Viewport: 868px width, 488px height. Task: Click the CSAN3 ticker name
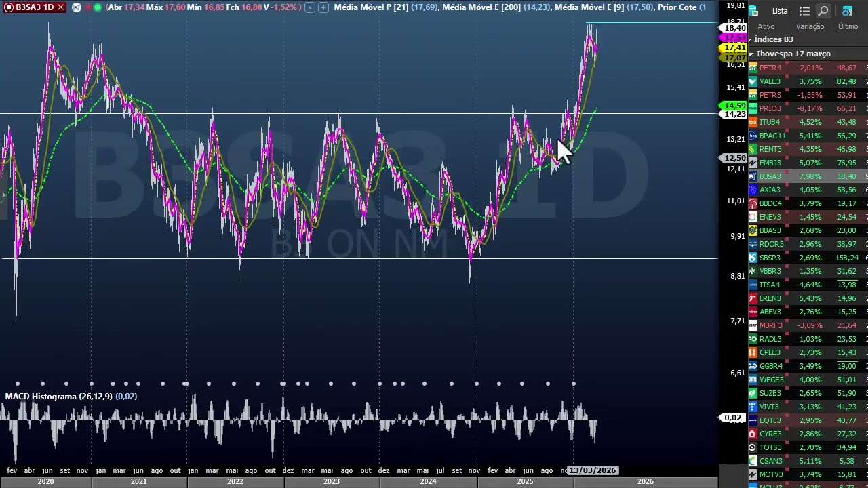(x=771, y=461)
